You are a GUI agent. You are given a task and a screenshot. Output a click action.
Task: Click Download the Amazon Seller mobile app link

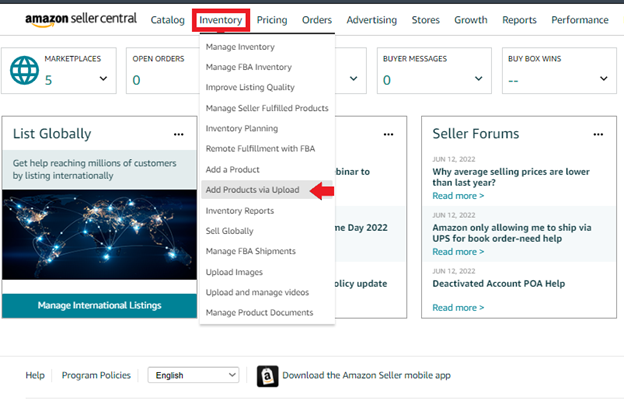pos(366,375)
